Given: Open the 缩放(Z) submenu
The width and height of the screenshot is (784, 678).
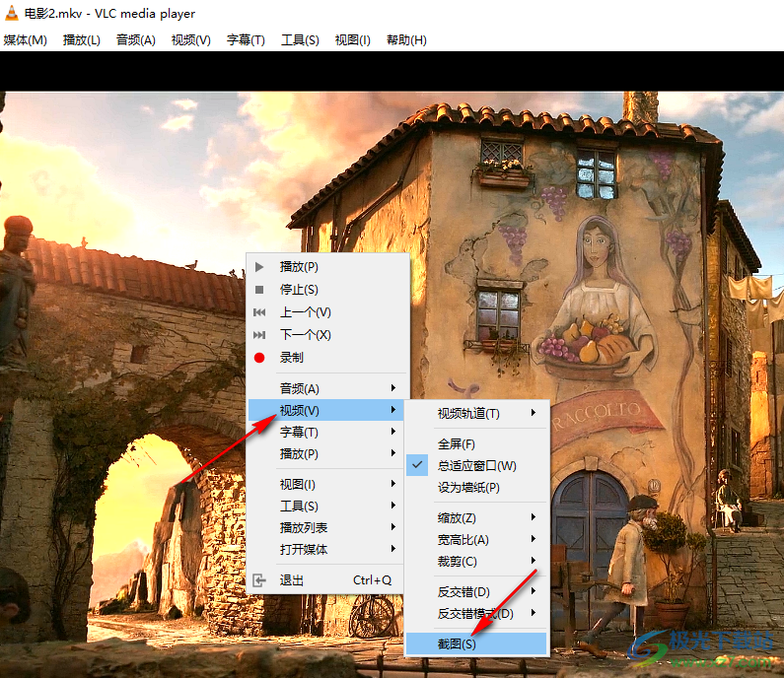Looking at the screenshot, I should pyautogui.click(x=476, y=517).
